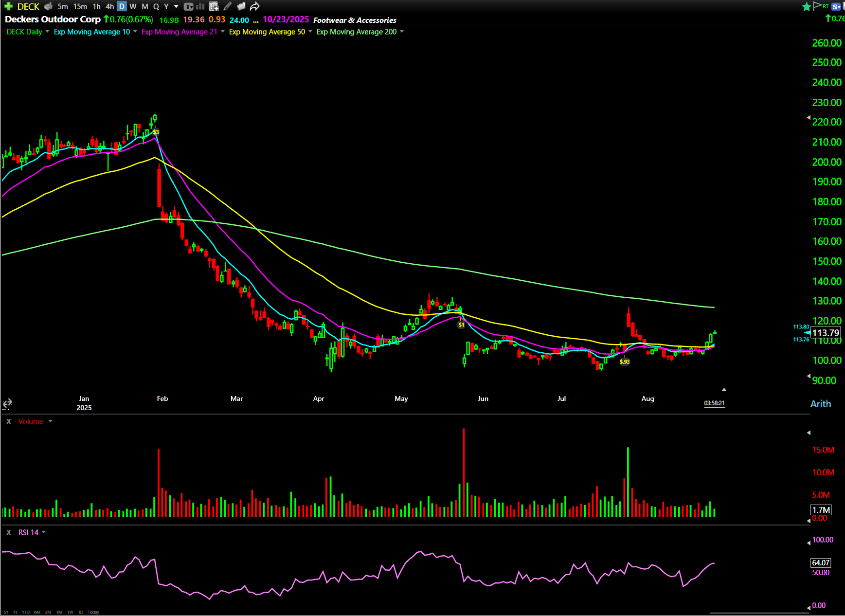The height and width of the screenshot is (616, 845).
Task: Toggle the text annotation tool icon
Action: click(x=189, y=6)
